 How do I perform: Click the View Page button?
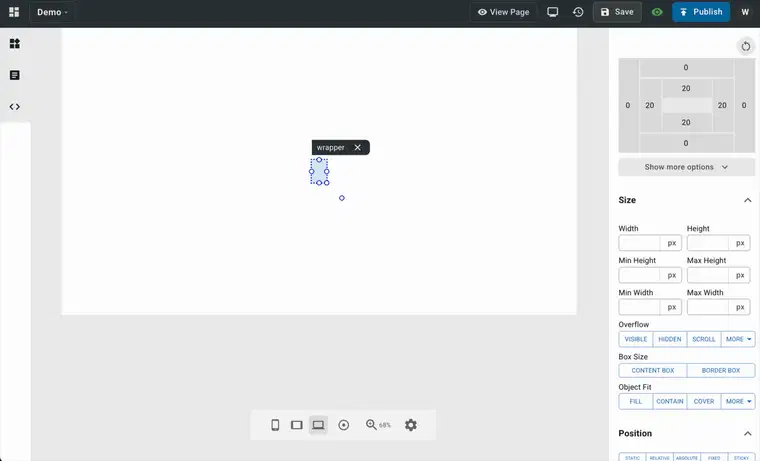(x=503, y=12)
